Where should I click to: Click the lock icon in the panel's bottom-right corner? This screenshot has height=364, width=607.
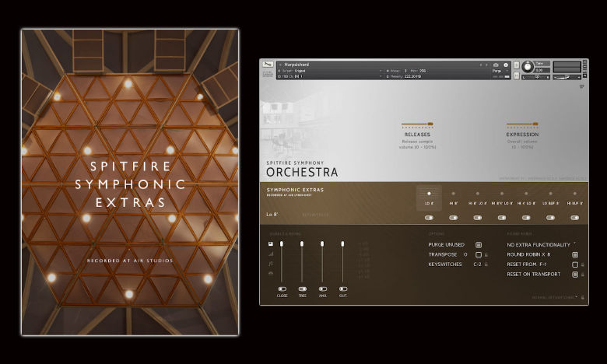[x=582, y=297]
